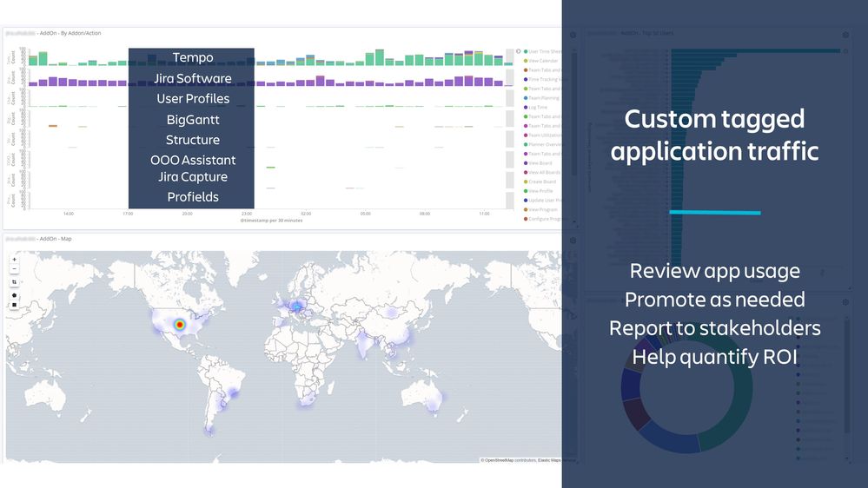
Task: Toggle Time Tracking legend series
Action: 542,80
